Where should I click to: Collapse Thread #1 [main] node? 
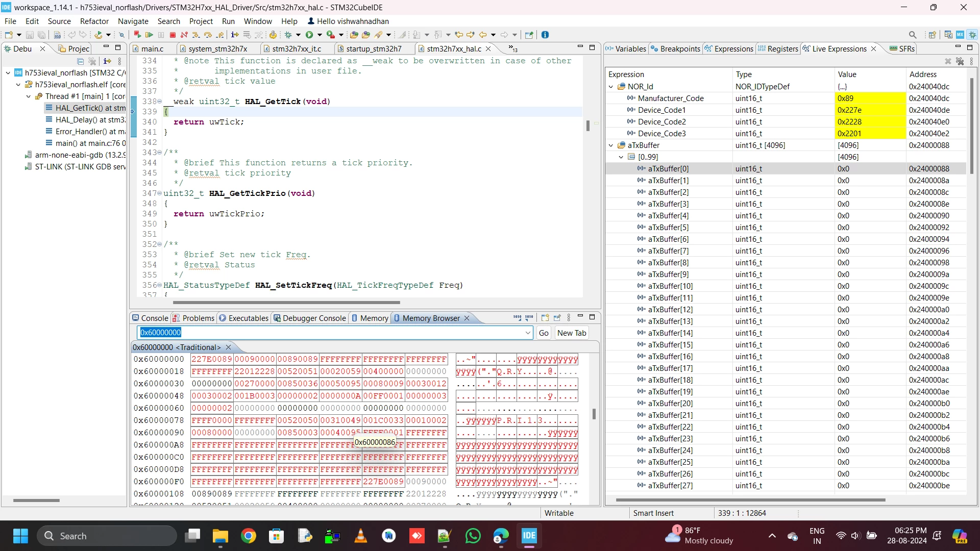[x=29, y=96]
